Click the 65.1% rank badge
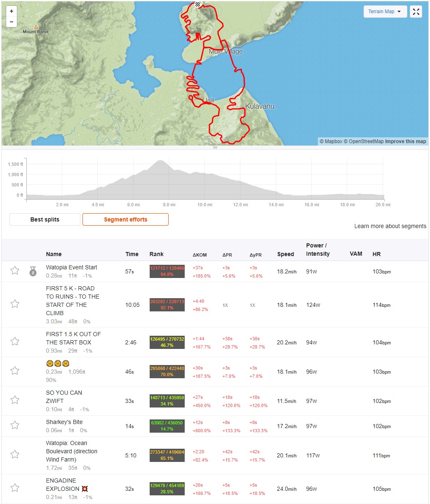This screenshot has width=430, height=504. click(167, 455)
